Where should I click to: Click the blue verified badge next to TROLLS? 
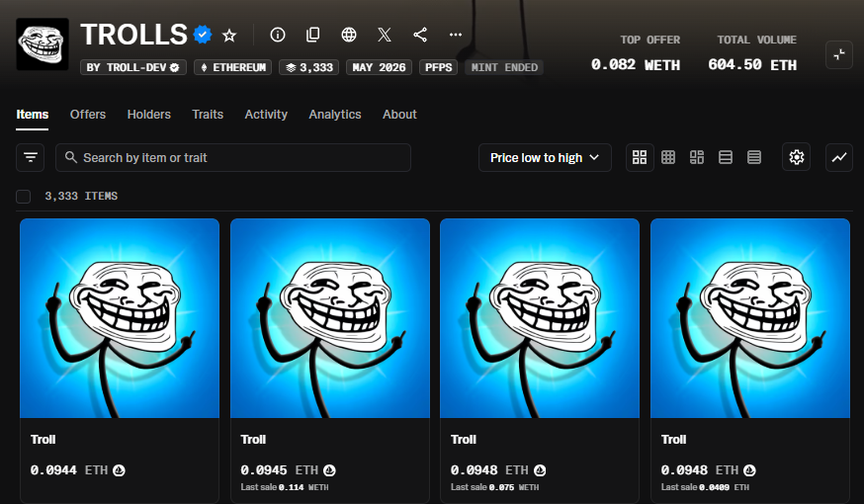pos(203,35)
